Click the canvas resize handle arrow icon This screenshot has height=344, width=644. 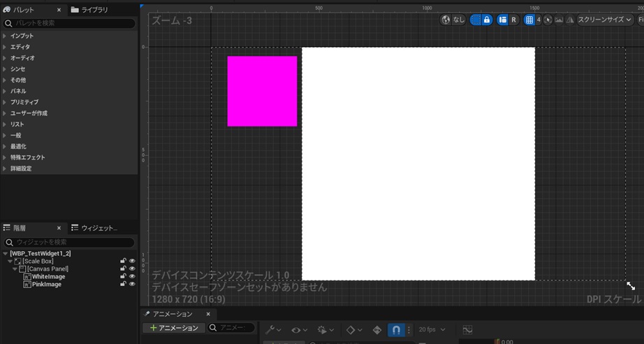pos(631,286)
